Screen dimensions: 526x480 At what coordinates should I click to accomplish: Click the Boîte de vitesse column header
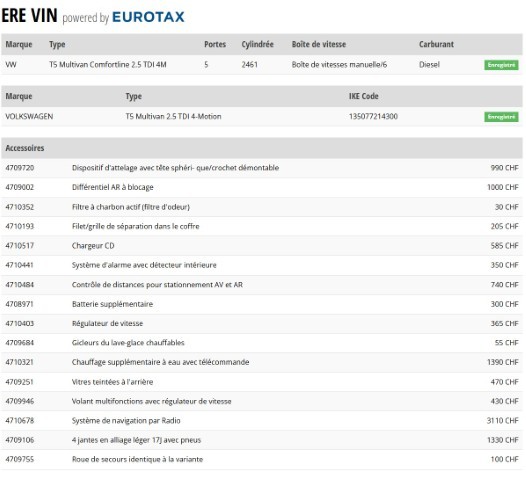[x=319, y=44]
